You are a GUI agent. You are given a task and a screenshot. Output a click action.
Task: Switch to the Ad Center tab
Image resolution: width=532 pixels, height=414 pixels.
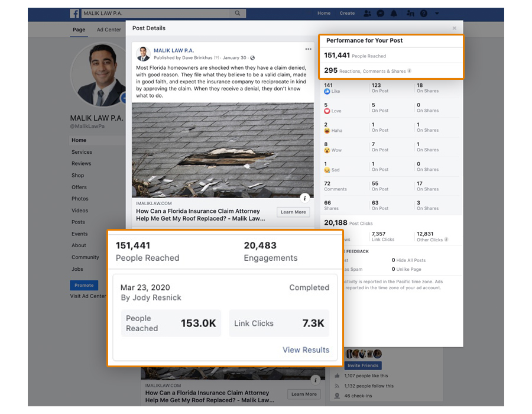(x=109, y=30)
